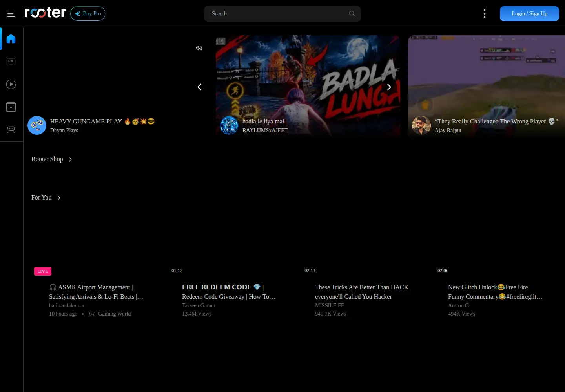
Task: Expand the Rooter Shop section
Action: (x=52, y=159)
